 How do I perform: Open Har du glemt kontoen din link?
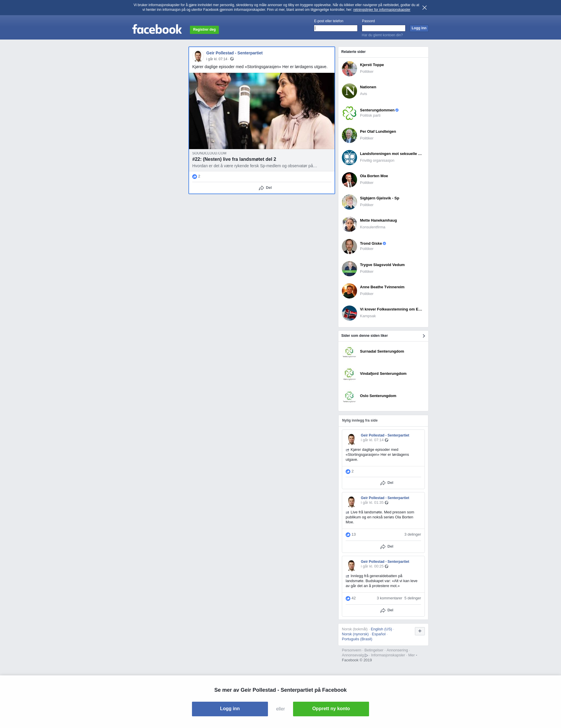tap(382, 35)
